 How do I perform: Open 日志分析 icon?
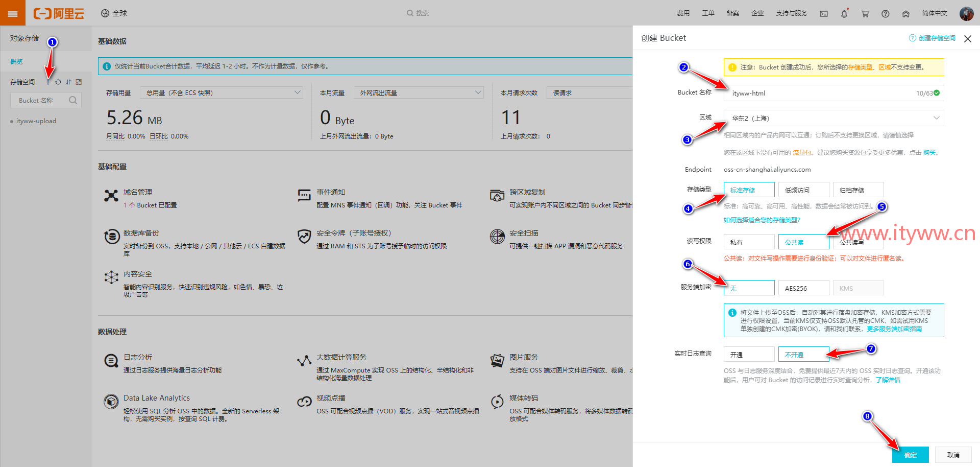111,361
